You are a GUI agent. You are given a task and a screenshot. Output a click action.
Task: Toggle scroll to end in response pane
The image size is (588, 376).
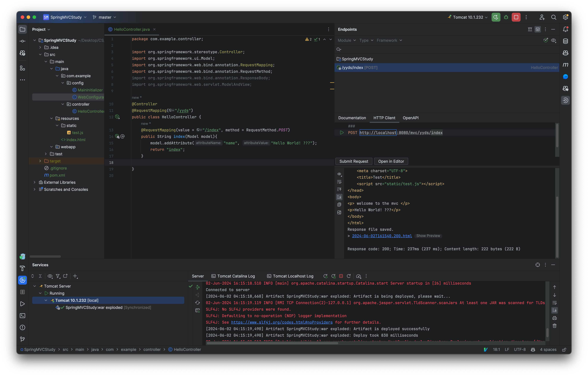[x=339, y=197]
